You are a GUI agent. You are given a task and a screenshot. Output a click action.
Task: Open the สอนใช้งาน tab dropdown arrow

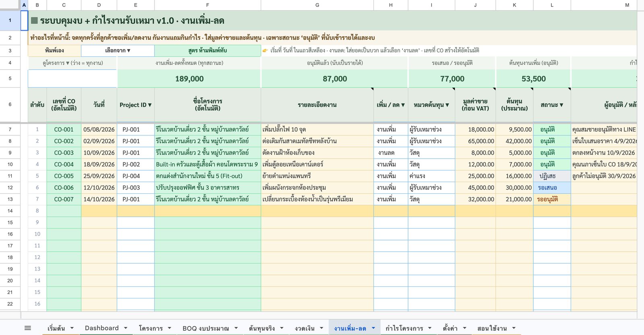coord(514,328)
